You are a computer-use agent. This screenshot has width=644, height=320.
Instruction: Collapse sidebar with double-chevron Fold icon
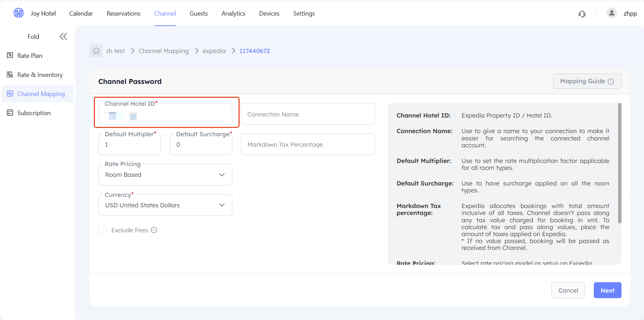pos(63,36)
